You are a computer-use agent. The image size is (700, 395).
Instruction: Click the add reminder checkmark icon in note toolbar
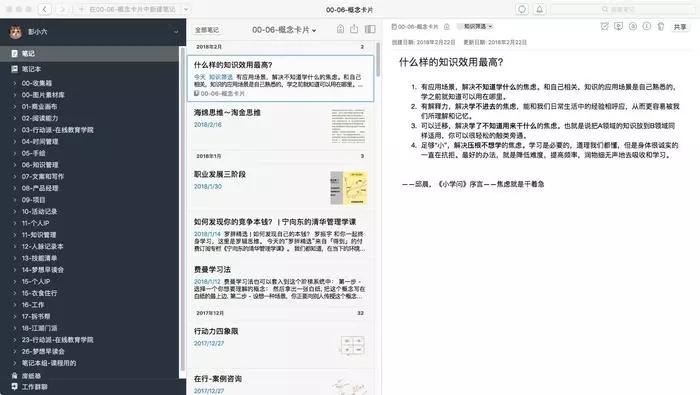pyautogui.click(x=604, y=27)
